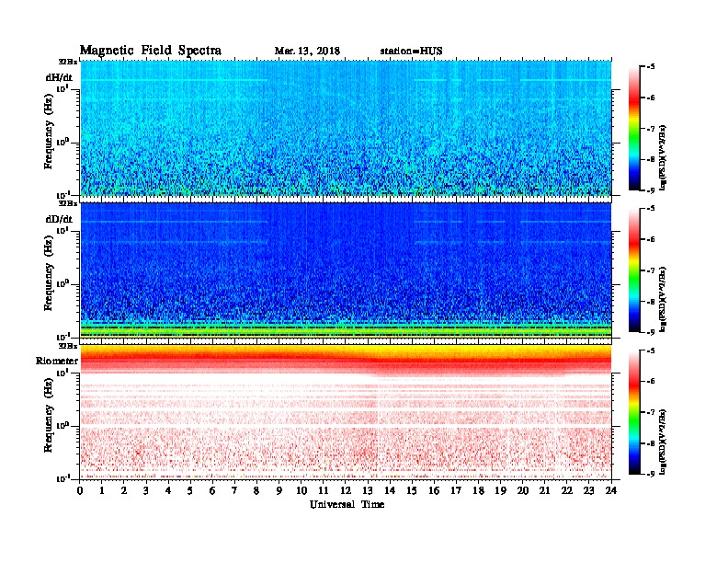728x563 pixels.
Task: Click hour "10" on the time axis
Action: pos(301,490)
